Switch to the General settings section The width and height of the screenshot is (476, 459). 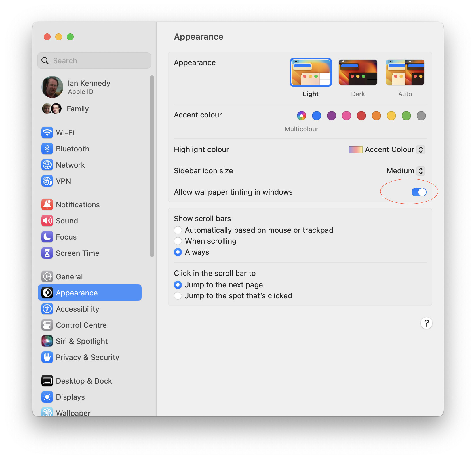[69, 276]
